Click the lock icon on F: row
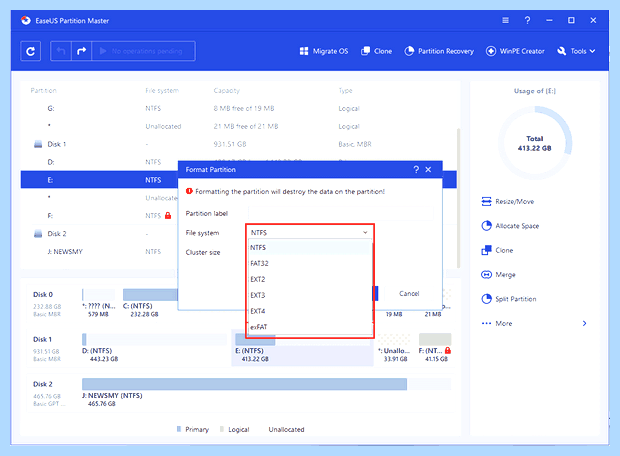The image size is (620, 456). coord(168,216)
